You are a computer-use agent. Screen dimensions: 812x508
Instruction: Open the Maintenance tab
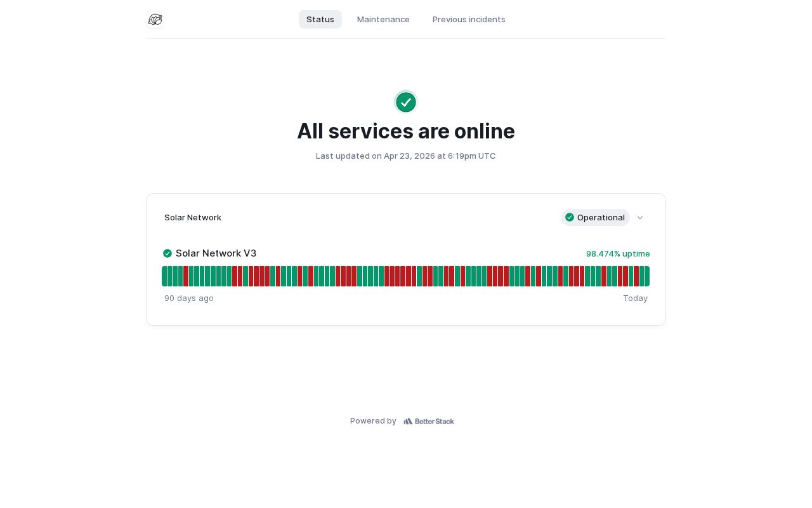click(383, 20)
